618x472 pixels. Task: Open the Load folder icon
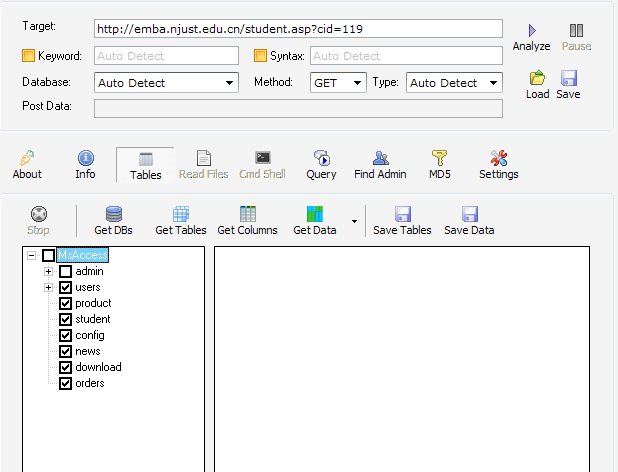click(x=537, y=78)
